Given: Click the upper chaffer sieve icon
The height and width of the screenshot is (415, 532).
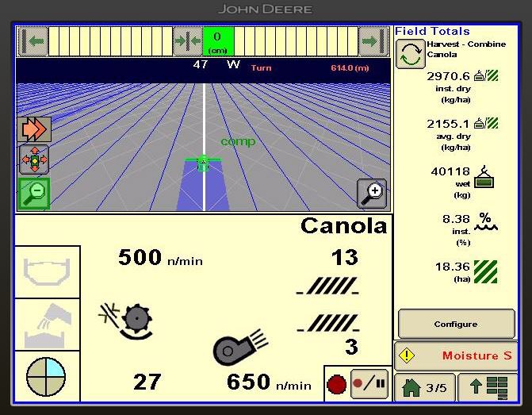Looking at the screenshot, I should [327, 286].
